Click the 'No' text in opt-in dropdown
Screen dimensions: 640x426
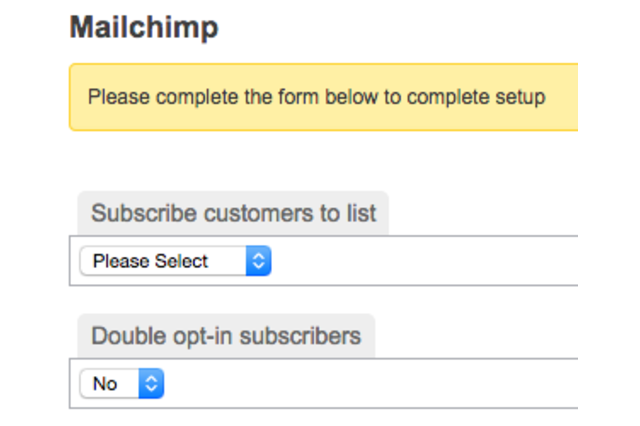click(105, 383)
